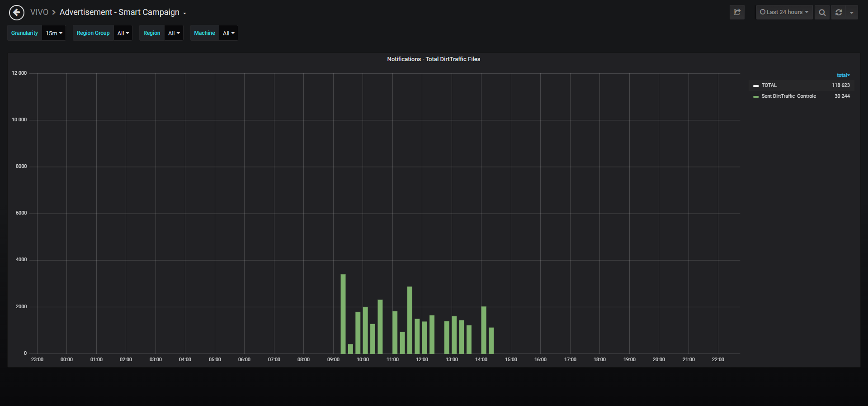Open the Machine All dropdown

[x=228, y=33]
